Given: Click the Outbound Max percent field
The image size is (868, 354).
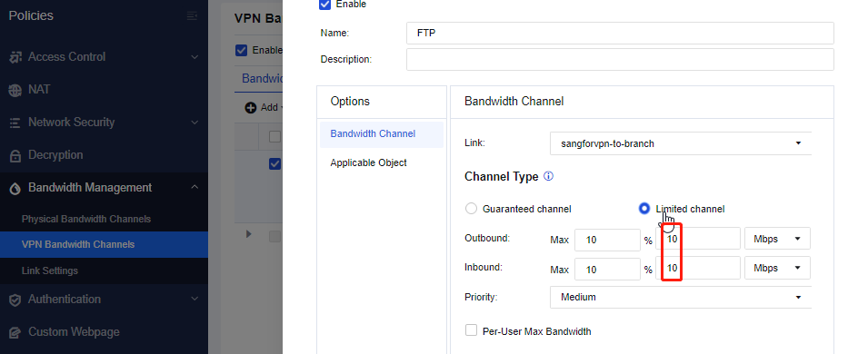Looking at the screenshot, I should pos(607,239).
